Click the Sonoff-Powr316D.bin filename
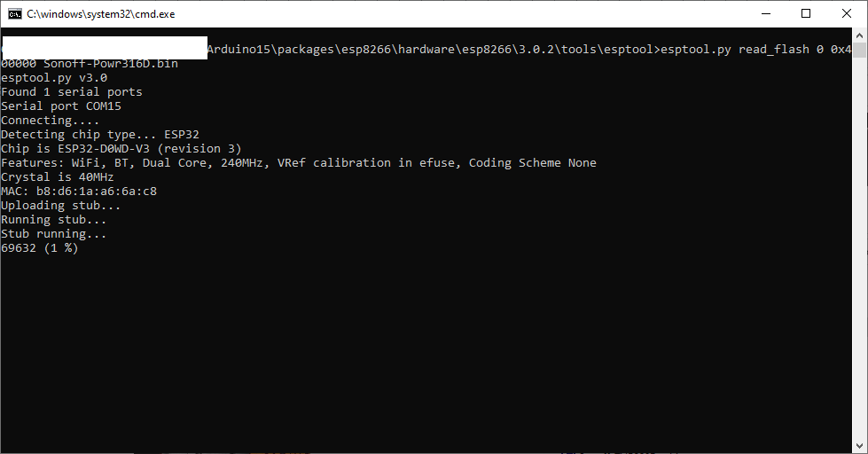Screen dimensions: 868x454 point(111,64)
